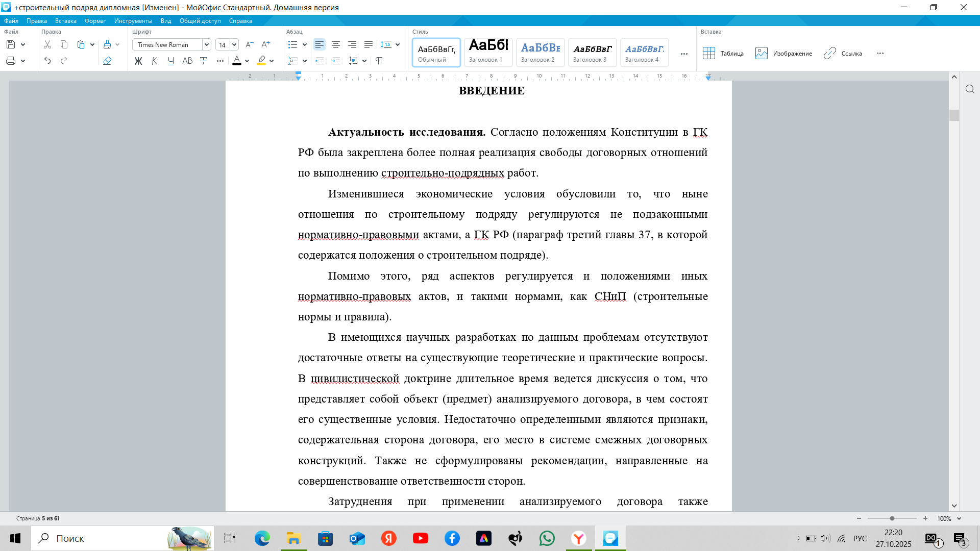This screenshot has width=980, height=551.
Task: Open the Инструменты menu
Action: 133,21
